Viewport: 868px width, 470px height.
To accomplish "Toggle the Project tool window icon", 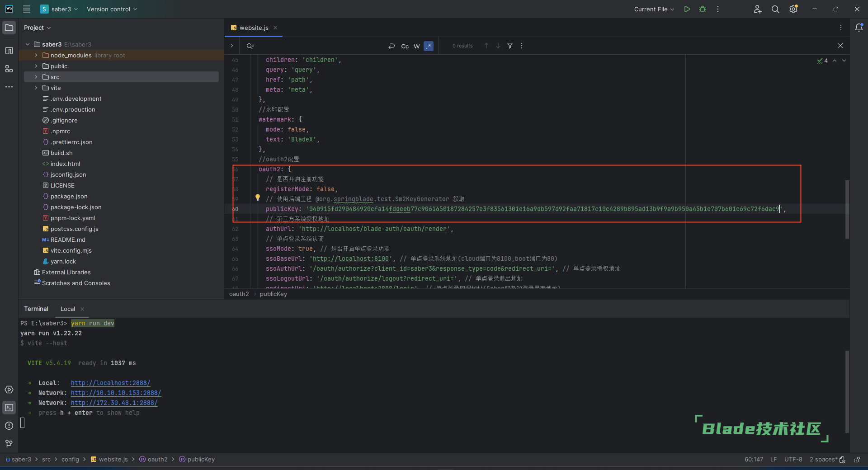I will point(9,28).
